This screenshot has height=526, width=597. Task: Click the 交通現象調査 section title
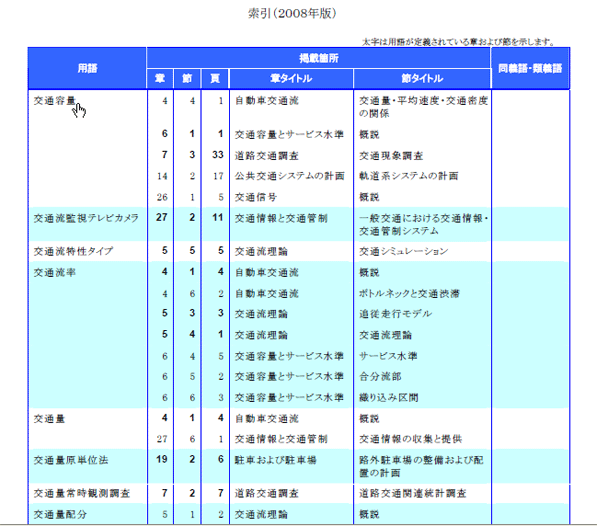(x=391, y=155)
